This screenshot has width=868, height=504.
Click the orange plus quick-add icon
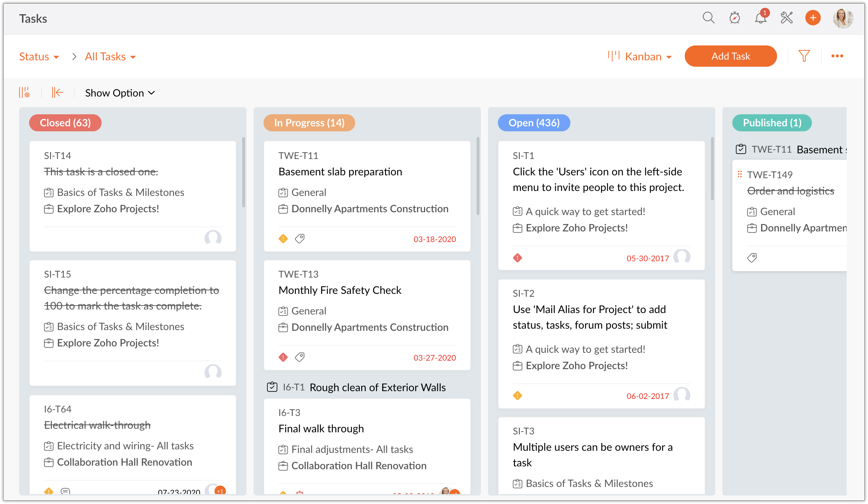point(813,18)
